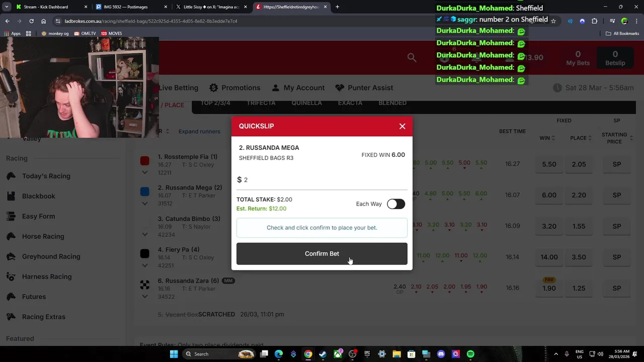Viewport: 644px width, 362px height.
Task: Click the Confirm Bet button
Action: 322,254
